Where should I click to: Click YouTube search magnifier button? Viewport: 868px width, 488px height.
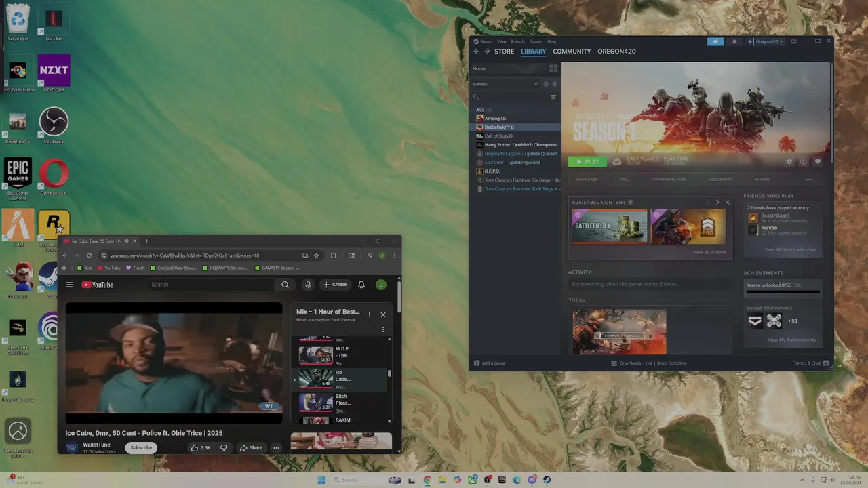coord(285,285)
